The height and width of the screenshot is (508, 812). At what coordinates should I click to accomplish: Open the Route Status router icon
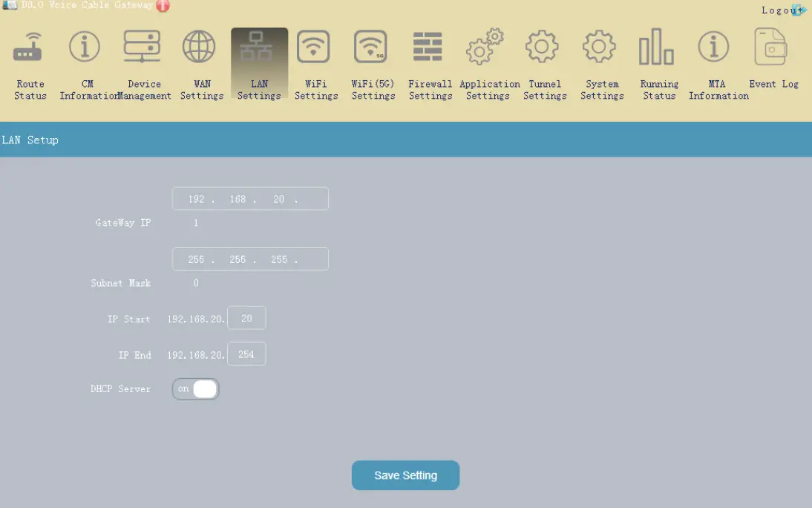(x=28, y=46)
